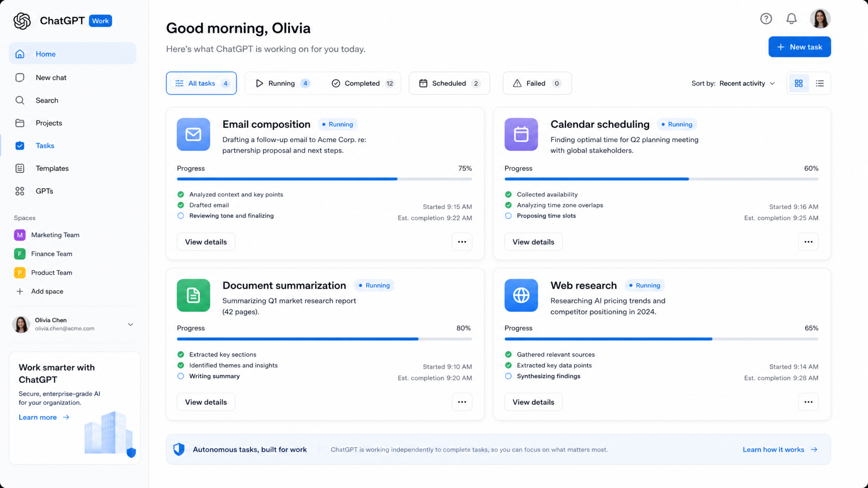868x488 pixels.
Task: View details of Email composition task
Action: coord(206,242)
